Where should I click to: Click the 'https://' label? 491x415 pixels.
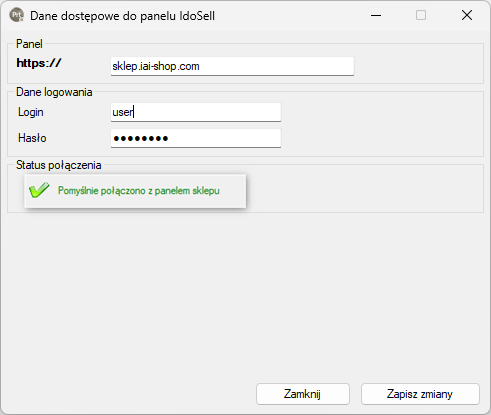coord(39,63)
